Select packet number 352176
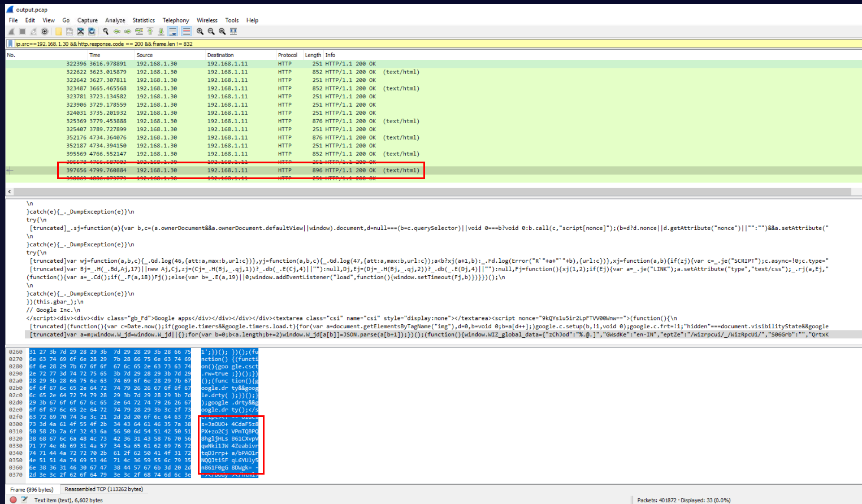The height and width of the screenshot is (504, 862). (x=434, y=138)
